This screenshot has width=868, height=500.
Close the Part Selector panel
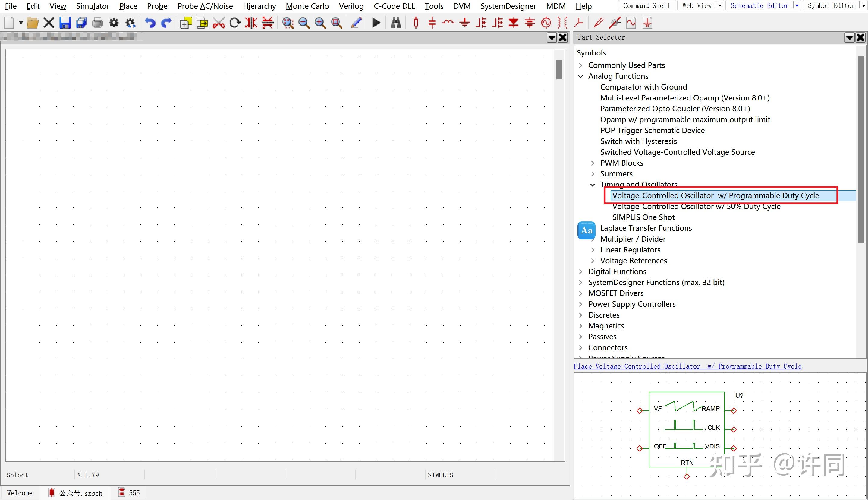[860, 37]
